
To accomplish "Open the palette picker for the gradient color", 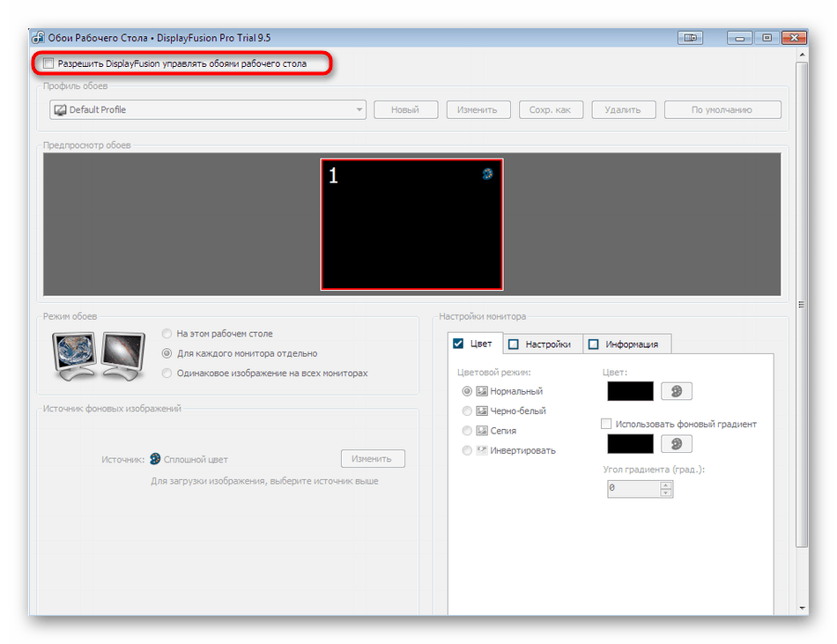I will coord(676,443).
